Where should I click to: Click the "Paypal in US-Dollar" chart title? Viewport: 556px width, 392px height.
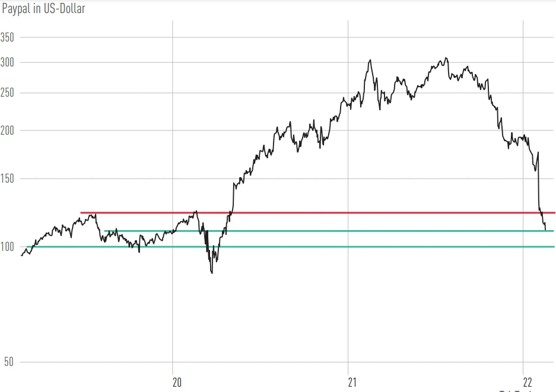pyautogui.click(x=43, y=9)
